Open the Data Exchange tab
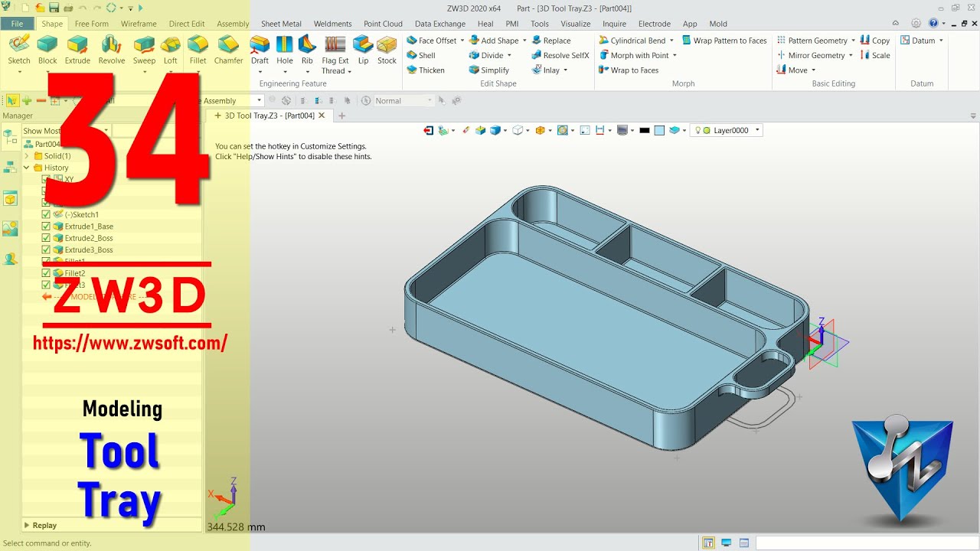Image resolution: width=980 pixels, height=551 pixels. click(x=439, y=24)
